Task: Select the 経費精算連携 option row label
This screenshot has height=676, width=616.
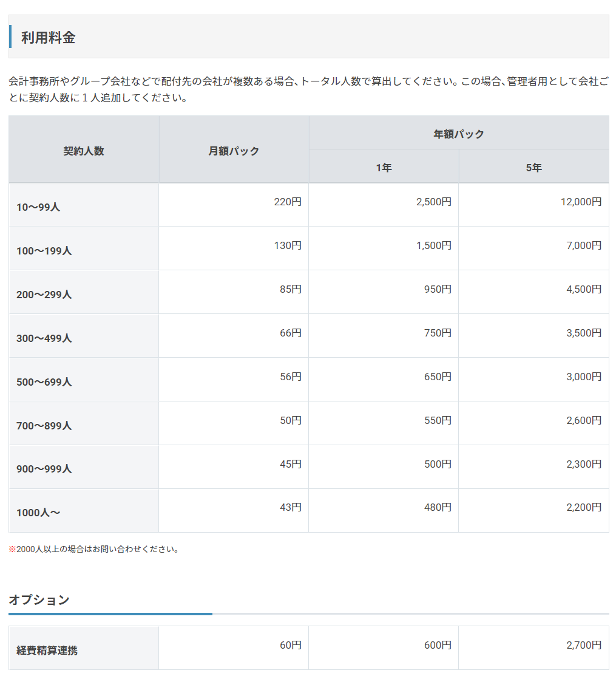Action: 47,650
